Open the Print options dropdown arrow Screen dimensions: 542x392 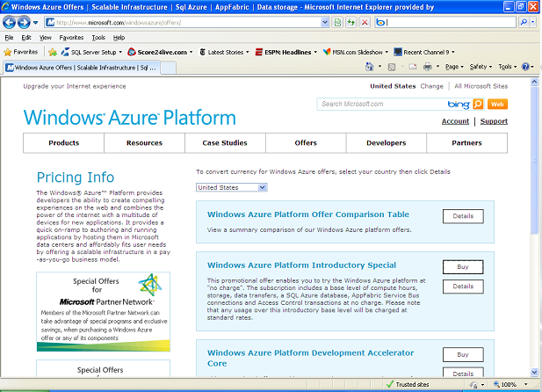coord(437,67)
